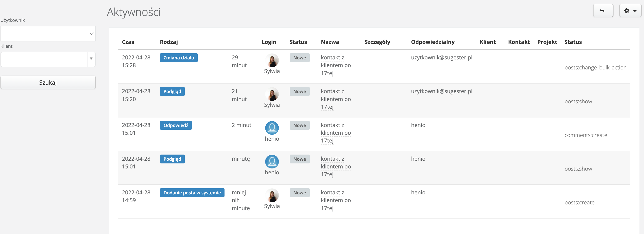The width and height of the screenshot is (644, 234).
Task: Open the 'kontakt z klientem' link in first row
Action: tap(335, 65)
